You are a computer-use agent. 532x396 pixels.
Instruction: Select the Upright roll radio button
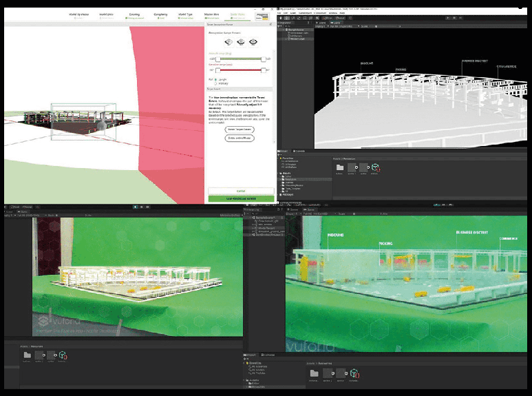[215, 79]
